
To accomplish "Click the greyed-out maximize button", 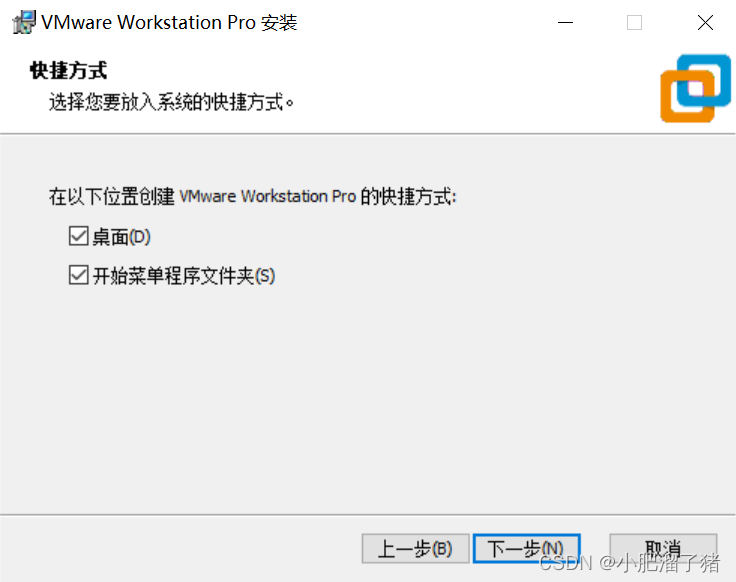I will click(x=634, y=23).
